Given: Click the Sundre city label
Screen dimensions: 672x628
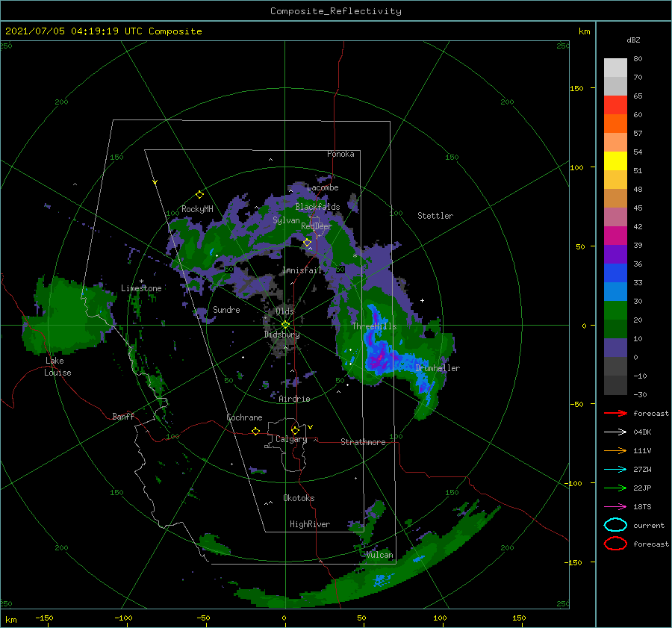Looking at the screenshot, I should click(x=226, y=309).
